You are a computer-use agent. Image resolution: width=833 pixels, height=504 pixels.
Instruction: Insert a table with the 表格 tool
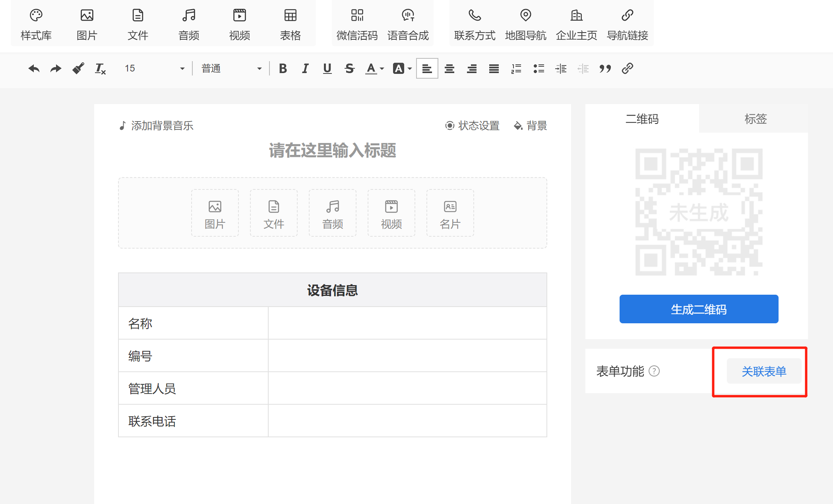[x=291, y=25]
